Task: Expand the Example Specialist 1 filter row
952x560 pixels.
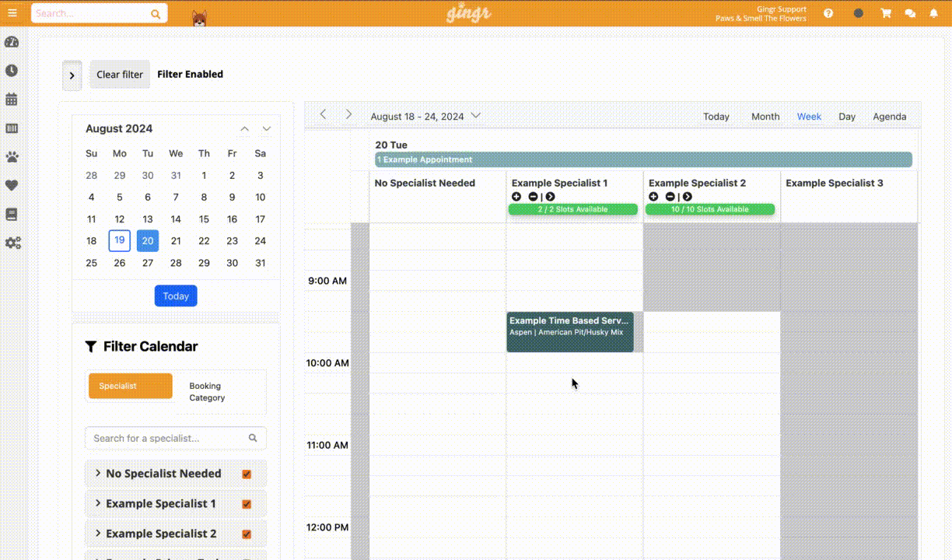Action: click(x=98, y=503)
